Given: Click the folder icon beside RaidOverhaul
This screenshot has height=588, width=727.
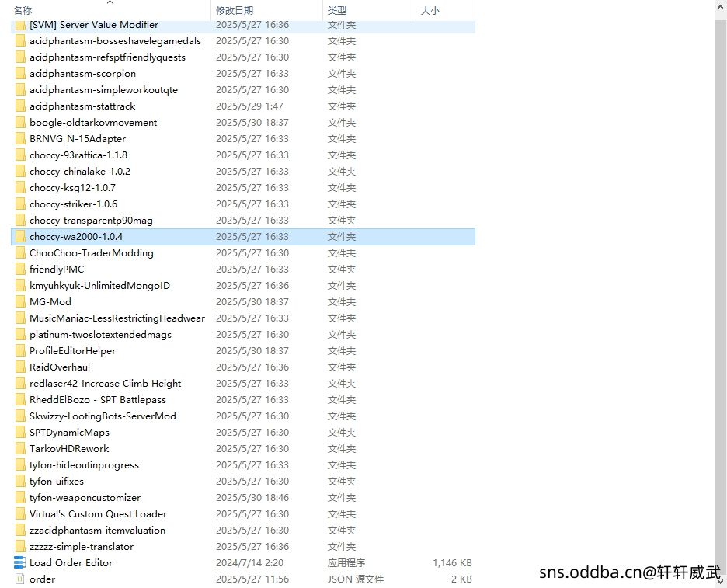Looking at the screenshot, I should click(20, 367).
